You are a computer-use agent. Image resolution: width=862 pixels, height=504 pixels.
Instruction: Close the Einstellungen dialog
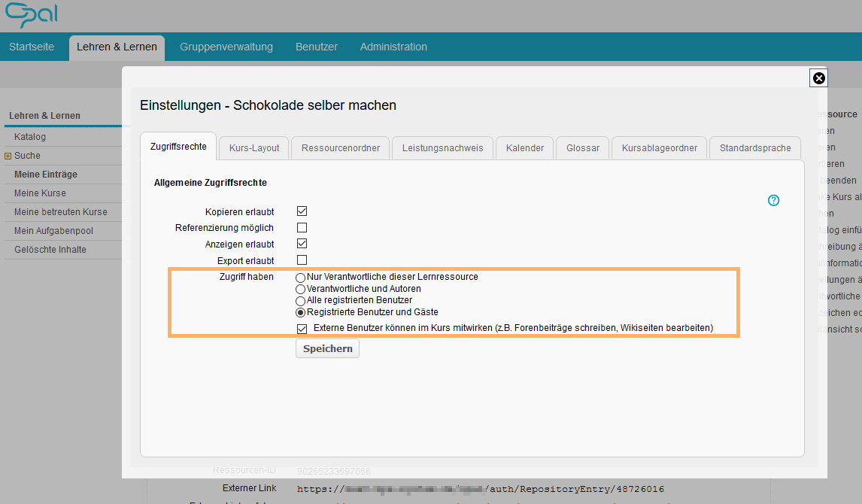pos(818,77)
